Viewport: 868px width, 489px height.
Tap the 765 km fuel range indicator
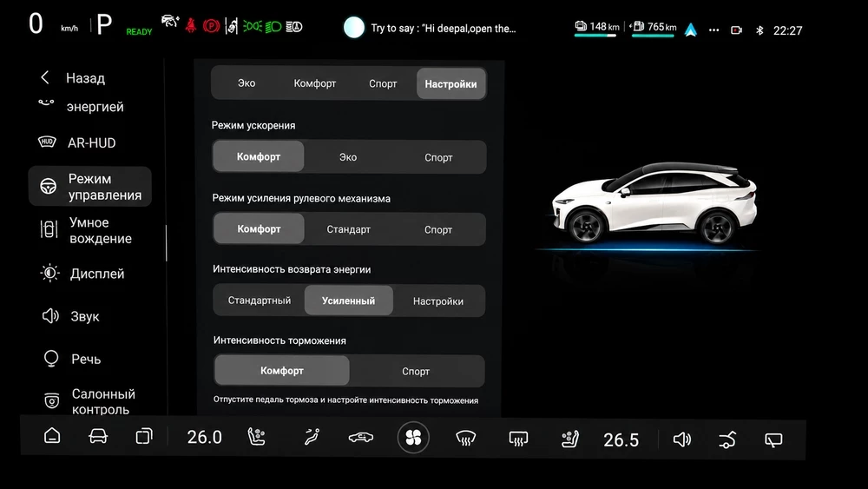[x=654, y=27]
